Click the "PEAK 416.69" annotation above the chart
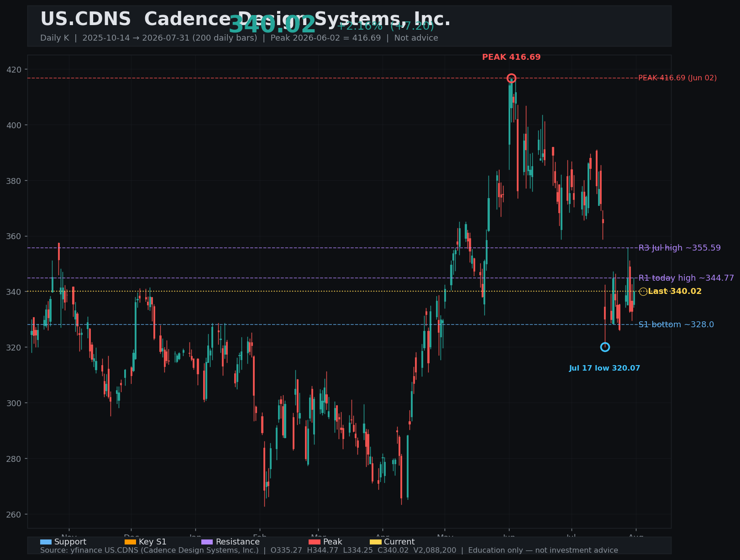The width and height of the screenshot is (740, 560). pos(511,57)
